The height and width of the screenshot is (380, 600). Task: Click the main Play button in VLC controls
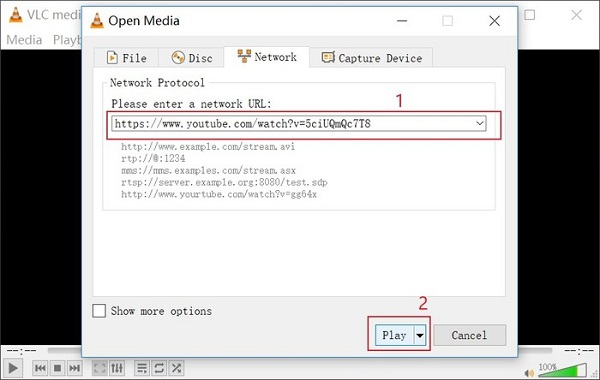point(12,368)
